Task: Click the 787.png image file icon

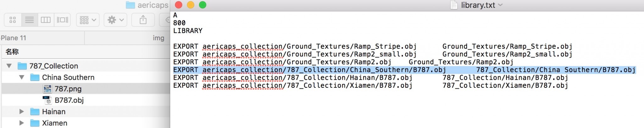Action: 47,89
